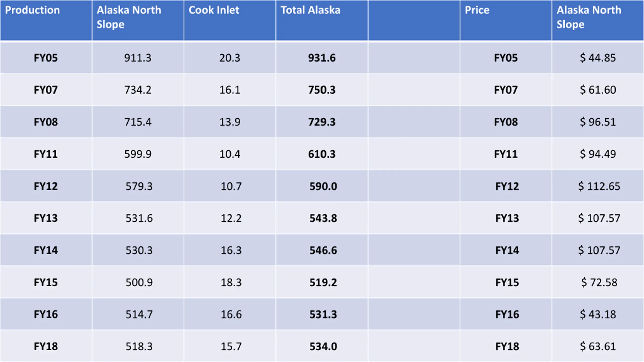This screenshot has height=362, width=644.
Task: Click the Total Alaska header cell
Action: pyautogui.click(x=322, y=20)
